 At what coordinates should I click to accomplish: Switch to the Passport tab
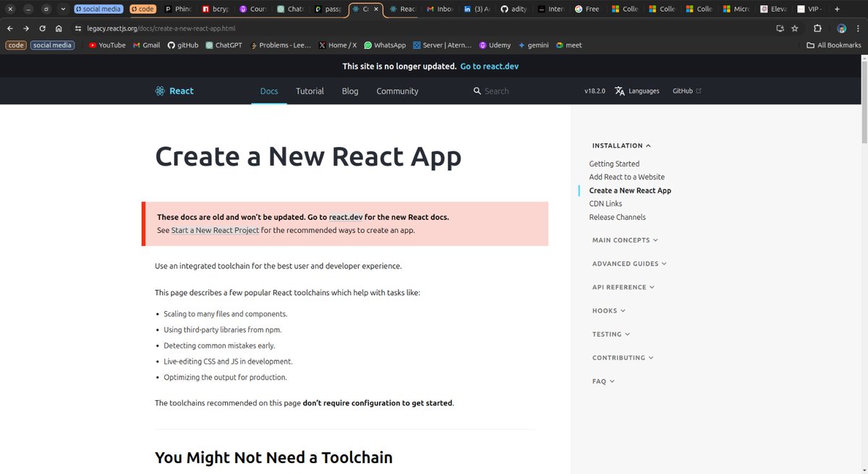click(x=328, y=9)
